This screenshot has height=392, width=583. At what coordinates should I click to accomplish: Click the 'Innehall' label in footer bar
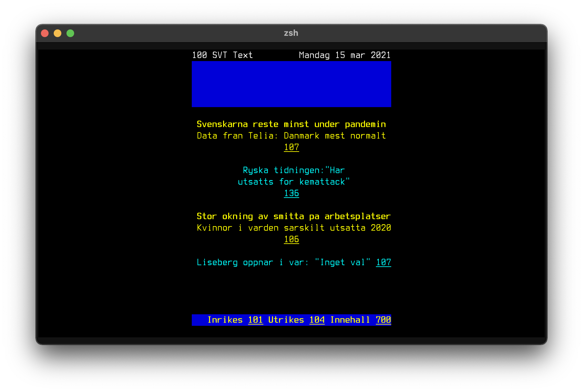350,320
